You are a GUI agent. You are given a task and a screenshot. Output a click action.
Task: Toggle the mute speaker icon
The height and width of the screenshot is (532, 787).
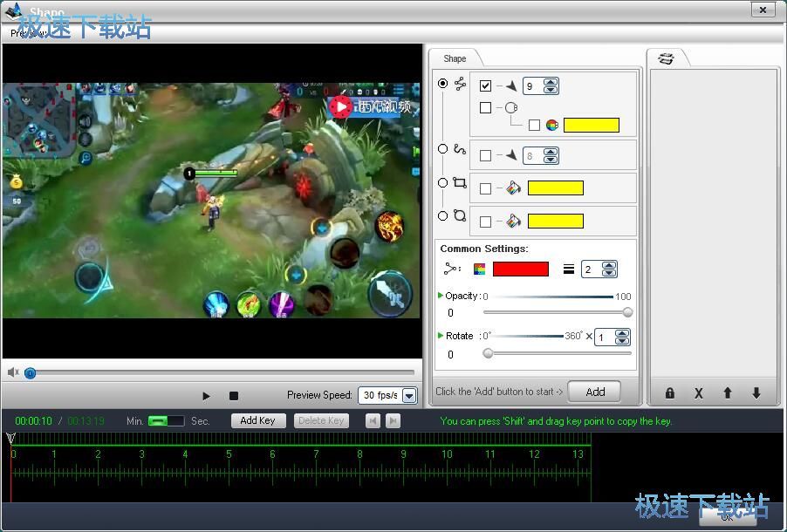point(13,372)
